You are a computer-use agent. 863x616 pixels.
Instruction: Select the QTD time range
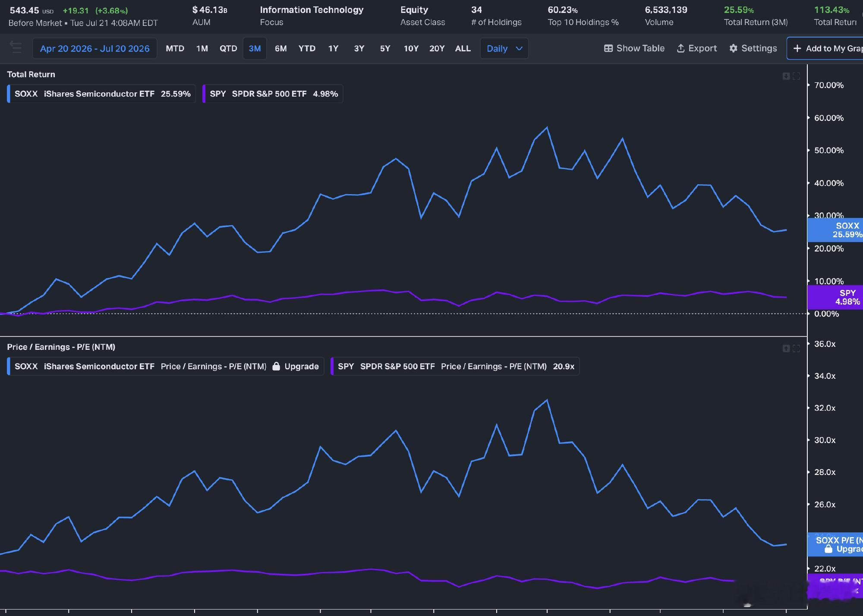tap(228, 48)
